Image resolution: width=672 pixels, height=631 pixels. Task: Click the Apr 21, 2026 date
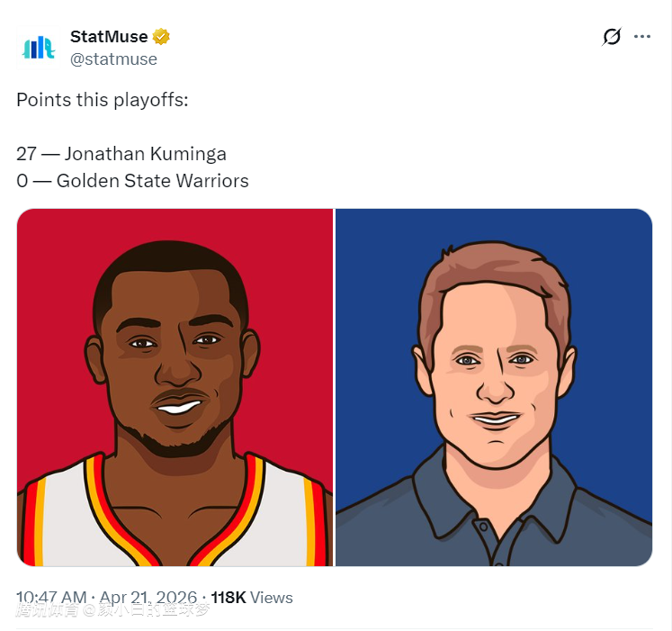(150, 598)
